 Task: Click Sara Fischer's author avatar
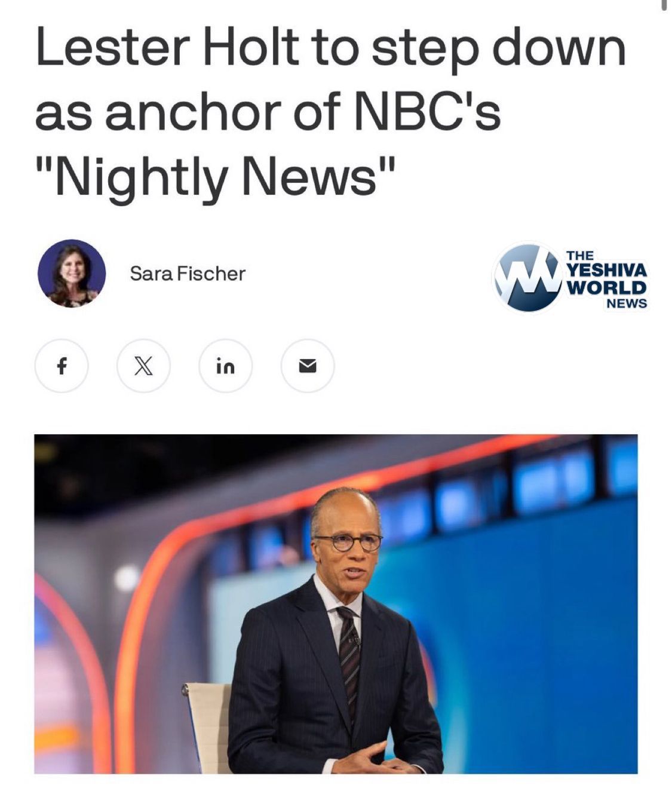72,274
